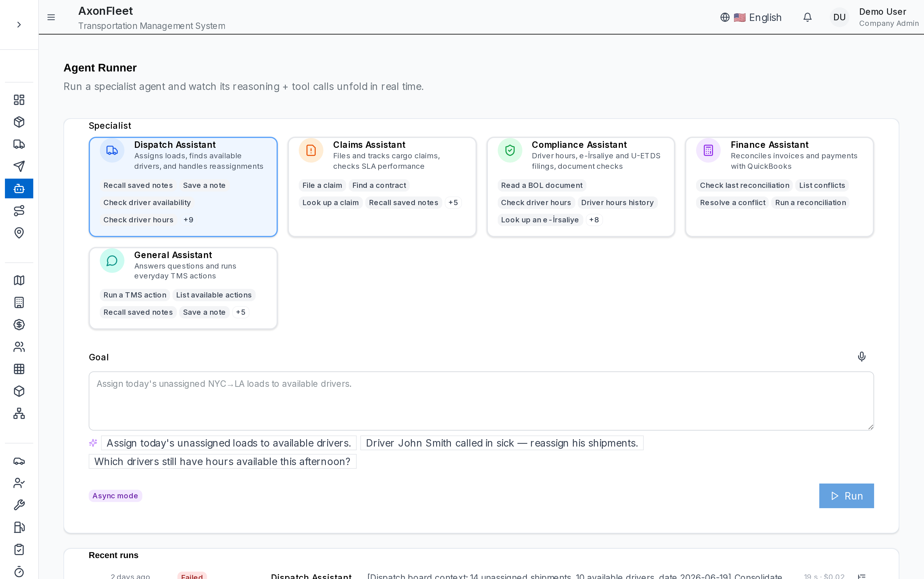924x579 pixels.
Task: Open the fuel pump sidebar icon
Action: [19, 527]
